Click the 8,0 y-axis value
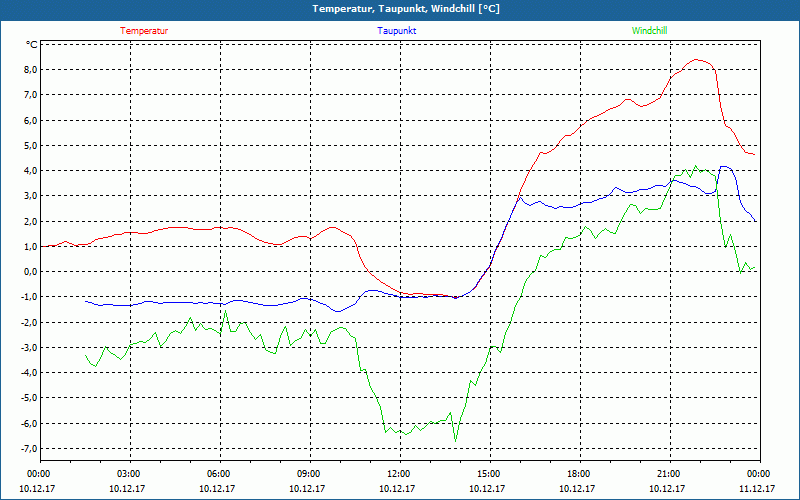Screen dimensions: 800x500 pyautogui.click(x=31, y=69)
